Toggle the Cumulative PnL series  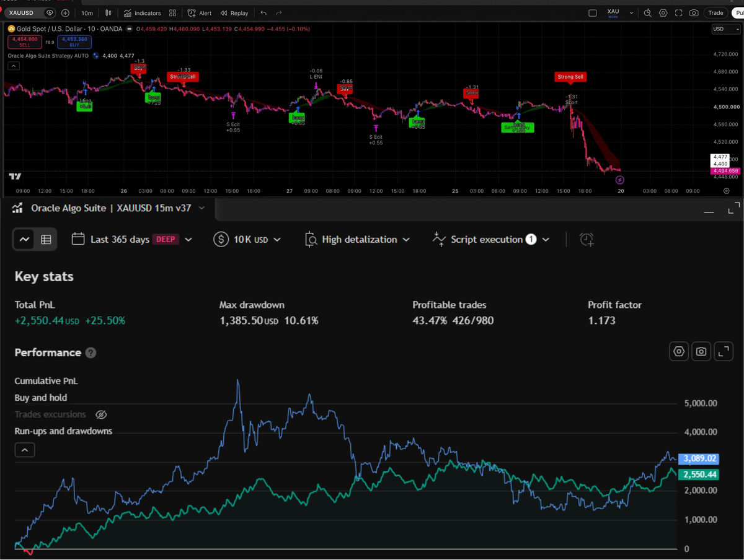click(x=46, y=381)
